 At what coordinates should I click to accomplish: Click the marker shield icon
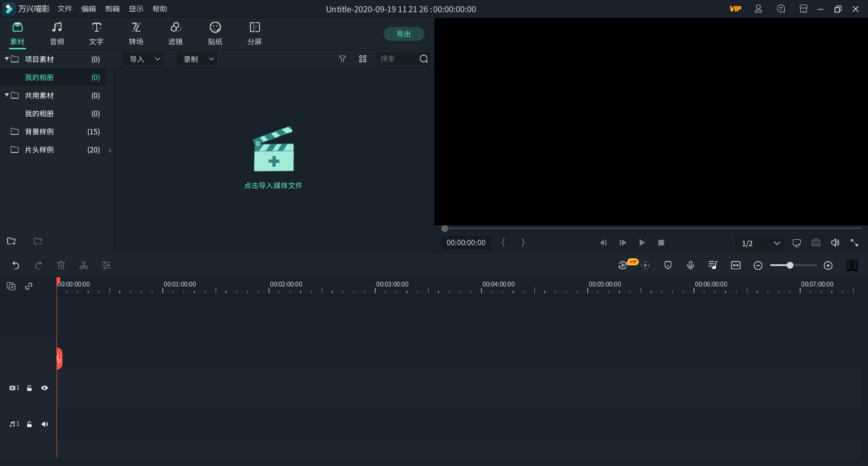point(668,266)
